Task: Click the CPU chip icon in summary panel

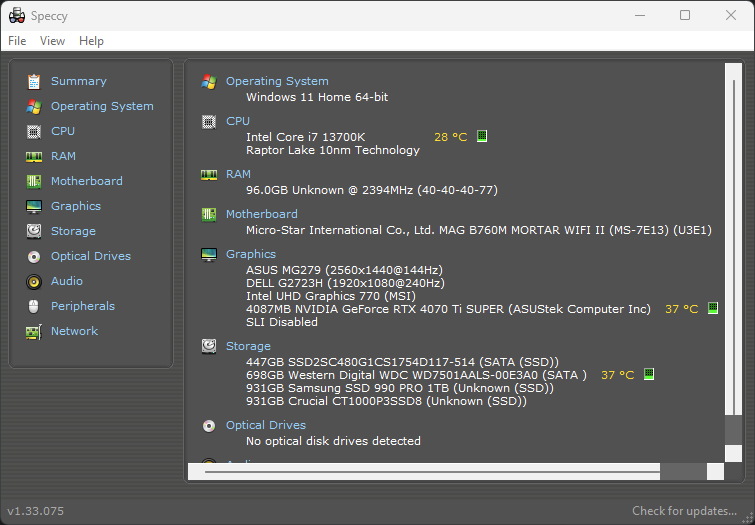Action: 208,122
